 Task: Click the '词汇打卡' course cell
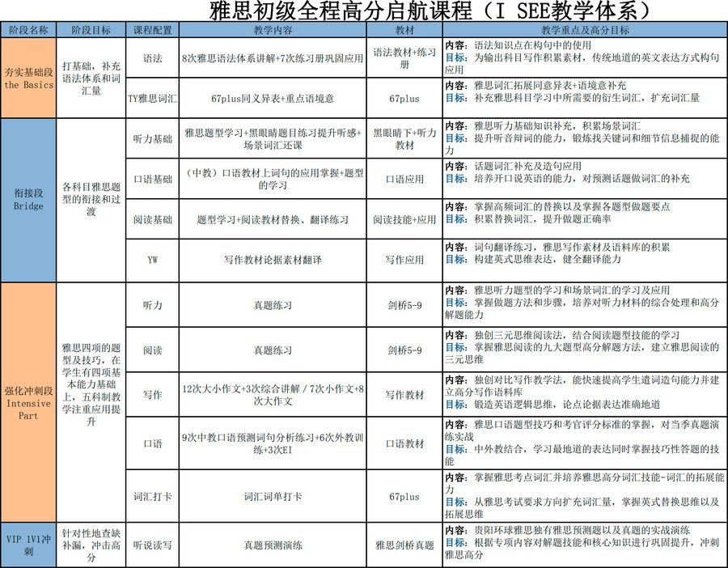coord(152,496)
